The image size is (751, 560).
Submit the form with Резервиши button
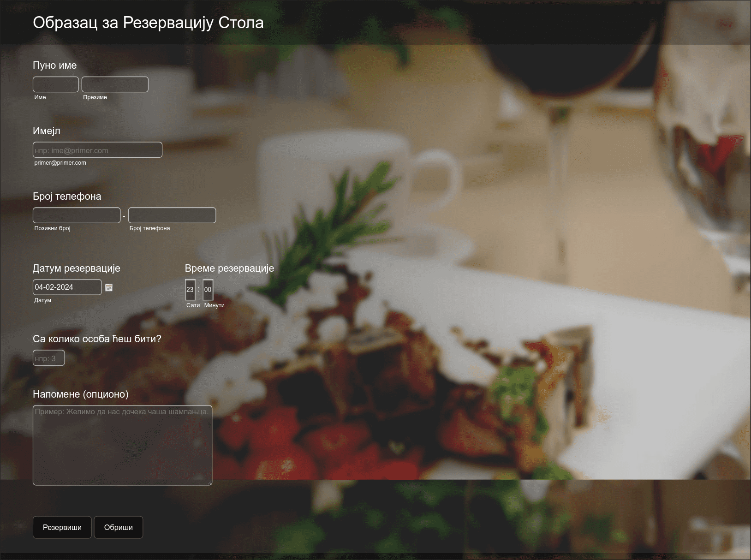point(62,527)
